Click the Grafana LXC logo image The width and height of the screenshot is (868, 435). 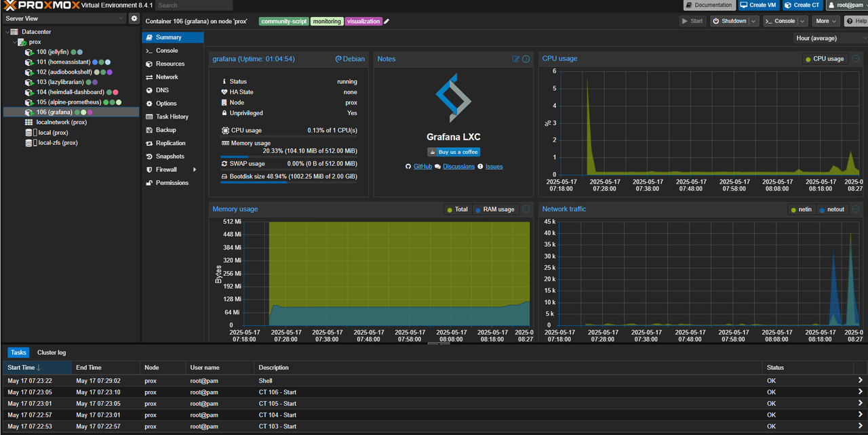453,99
